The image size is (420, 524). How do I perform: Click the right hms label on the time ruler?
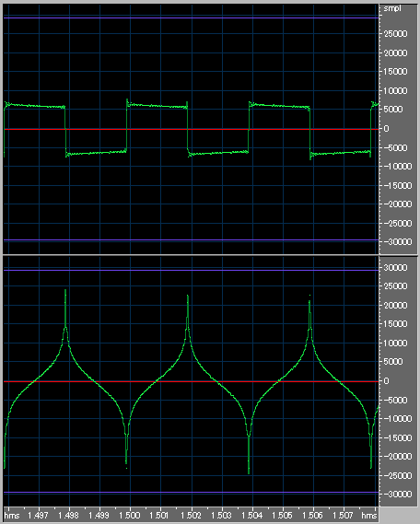[368, 515]
